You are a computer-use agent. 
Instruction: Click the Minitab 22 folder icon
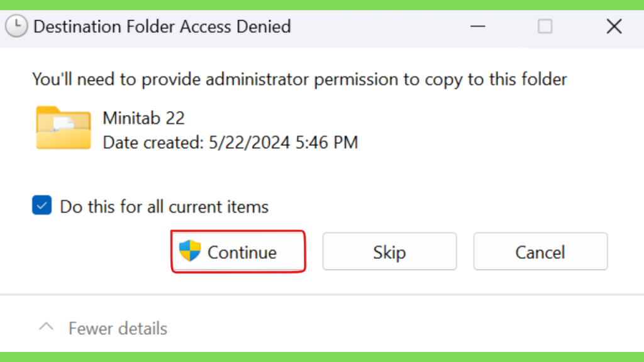(64, 128)
